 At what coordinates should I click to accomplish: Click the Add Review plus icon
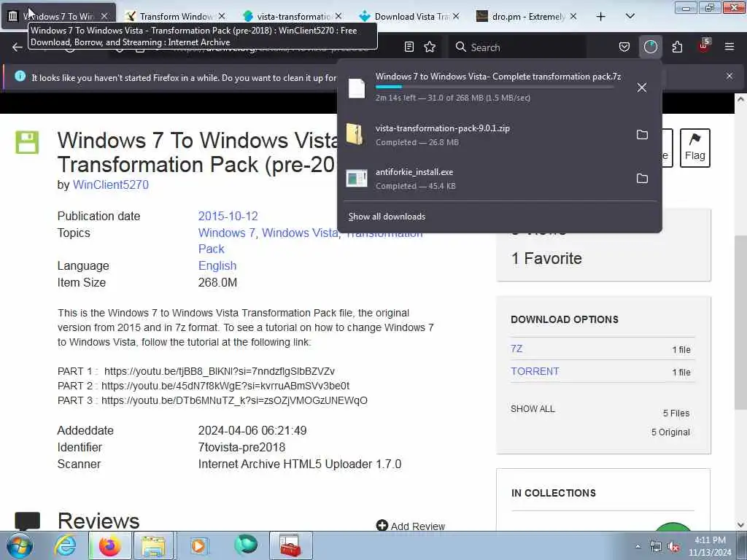(382, 525)
